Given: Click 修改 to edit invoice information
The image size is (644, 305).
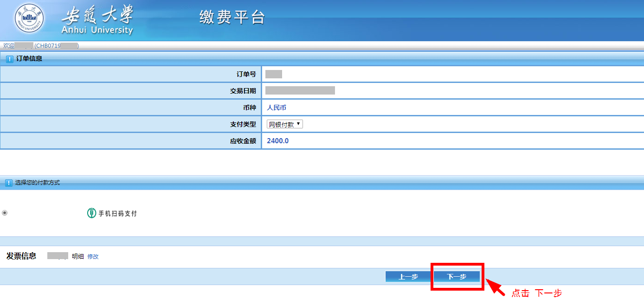Looking at the screenshot, I should pos(92,256).
